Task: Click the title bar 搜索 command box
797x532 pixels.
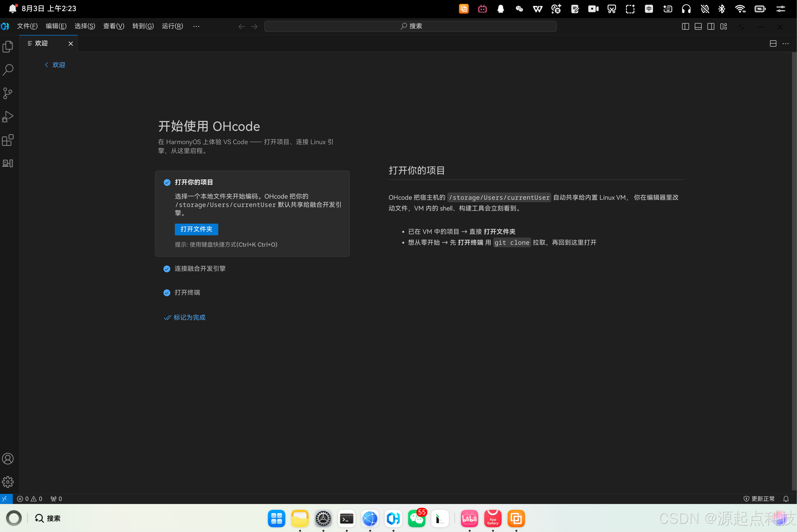Action: 410,26
